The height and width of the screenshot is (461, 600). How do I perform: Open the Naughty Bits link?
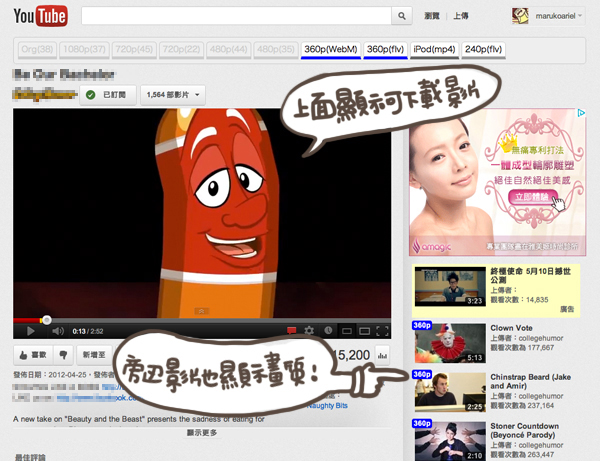pos(327,406)
